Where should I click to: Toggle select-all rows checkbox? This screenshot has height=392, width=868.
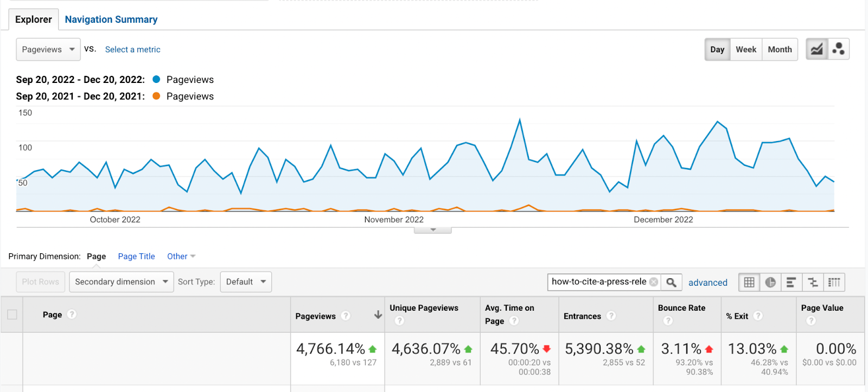pyautogui.click(x=12, y=314)
